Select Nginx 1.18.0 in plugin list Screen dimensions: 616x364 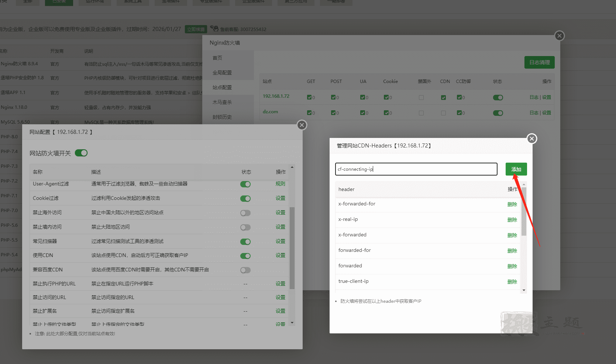[x=14, y=107]
